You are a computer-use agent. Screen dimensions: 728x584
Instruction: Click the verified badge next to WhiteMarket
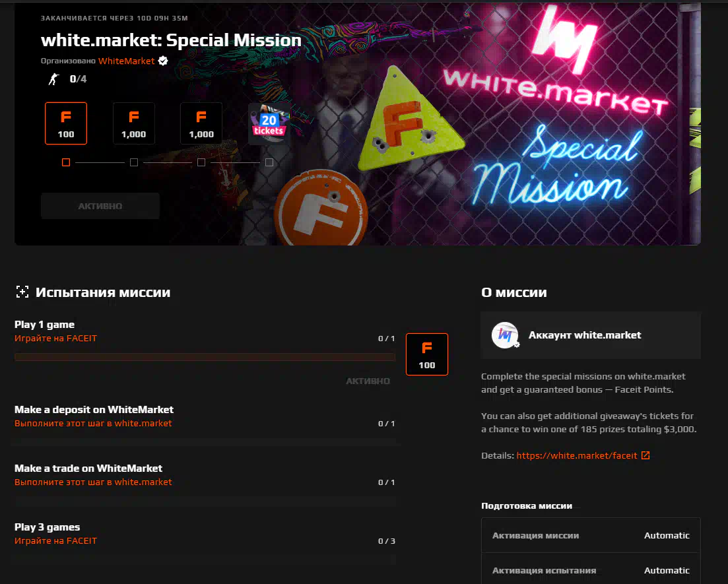coord(163,61)
